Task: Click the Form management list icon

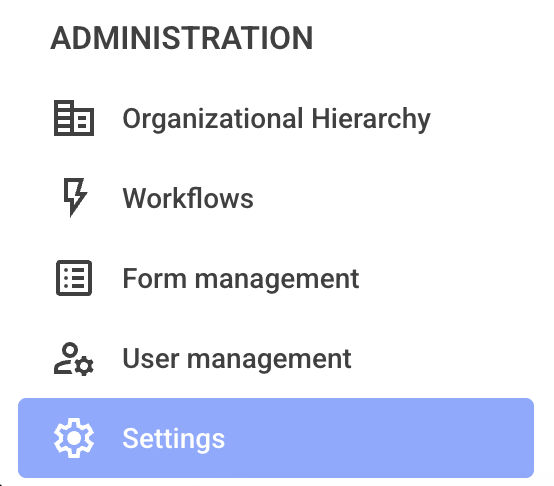Action: coord(74,278)
